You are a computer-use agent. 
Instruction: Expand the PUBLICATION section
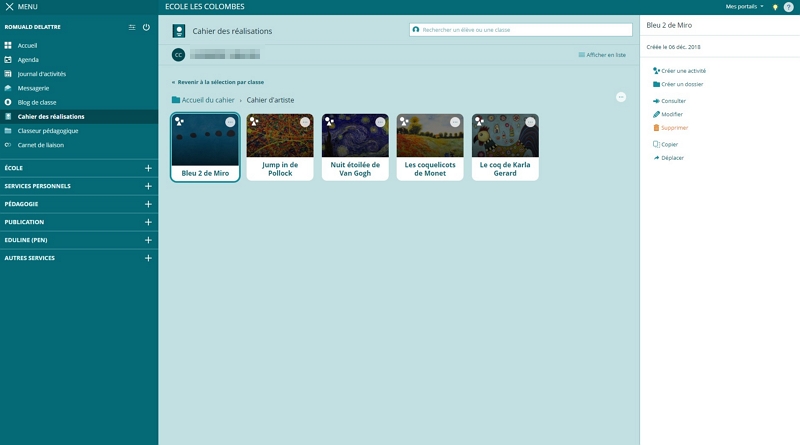tap(148, 222)
